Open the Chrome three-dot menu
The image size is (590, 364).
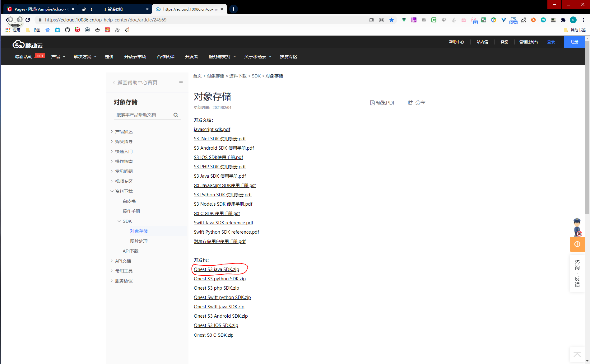583,20
